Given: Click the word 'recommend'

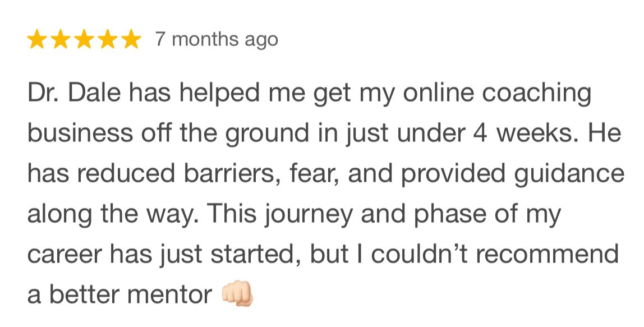Looking at the screenshot, I should (547, 254).
